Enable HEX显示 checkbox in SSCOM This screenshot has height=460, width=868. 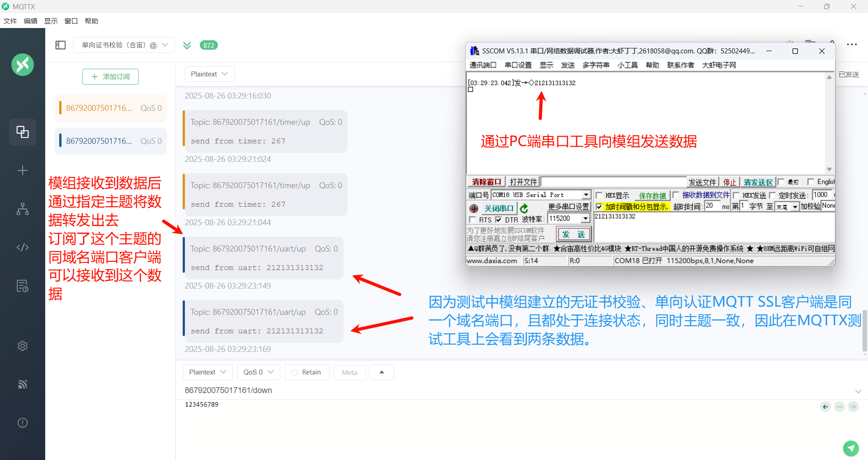tap(599, 195)
